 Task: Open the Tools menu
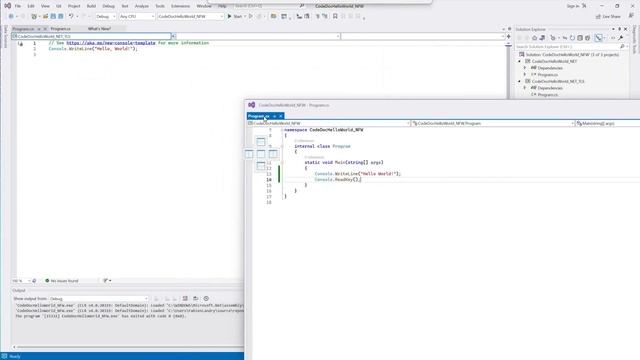160,6
